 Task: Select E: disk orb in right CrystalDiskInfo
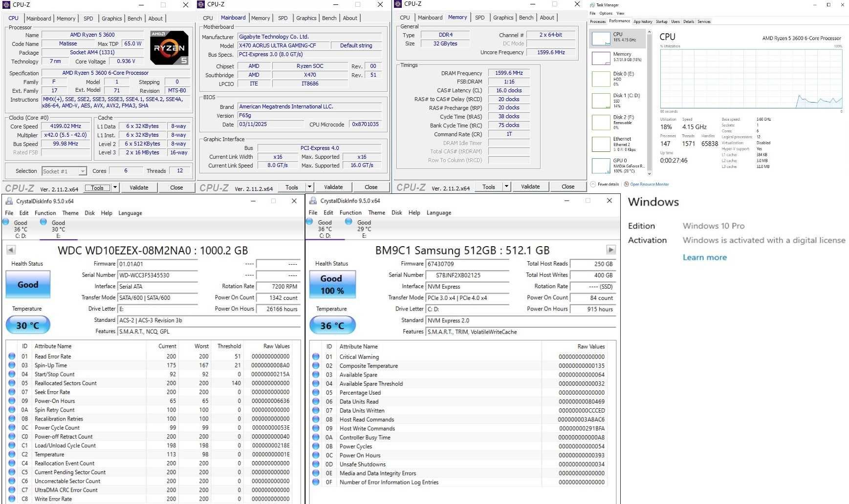pyautogui.click(x=348, y=222)
